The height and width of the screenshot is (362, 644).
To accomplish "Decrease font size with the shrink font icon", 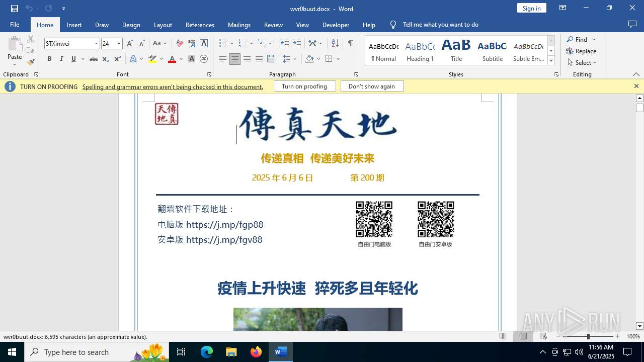I will click(x=142, y=44).
